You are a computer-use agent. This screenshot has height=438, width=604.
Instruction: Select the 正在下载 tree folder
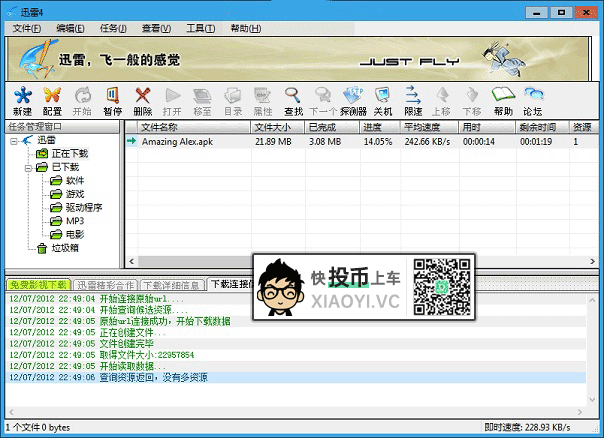coord(70,154)
